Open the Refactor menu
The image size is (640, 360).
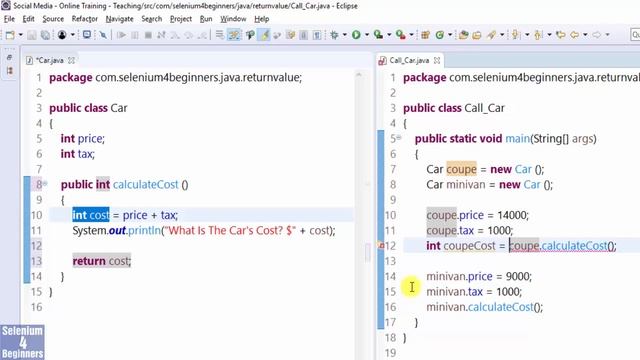[84, 19]
